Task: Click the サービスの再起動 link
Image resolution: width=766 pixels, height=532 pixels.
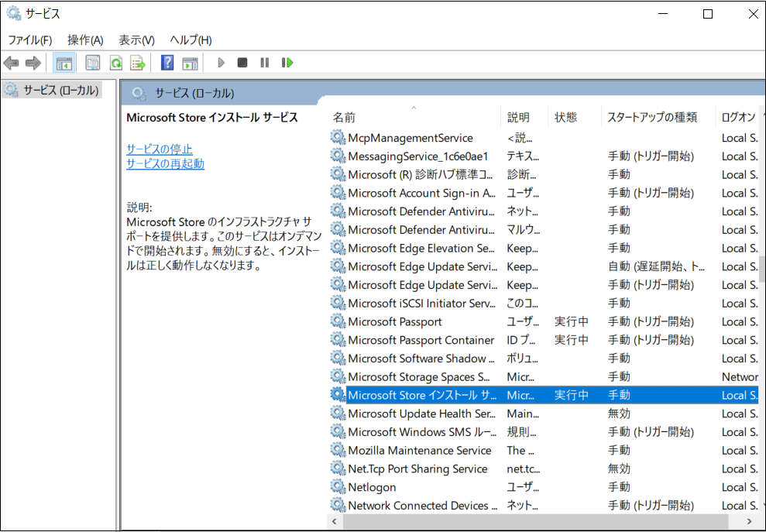Action: coord(165,163)
